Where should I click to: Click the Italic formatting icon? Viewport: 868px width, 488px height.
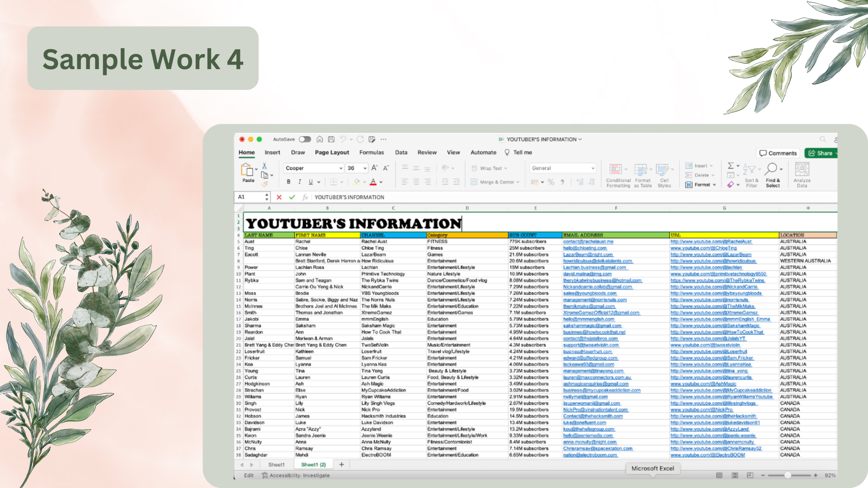[x=299, y=182]
